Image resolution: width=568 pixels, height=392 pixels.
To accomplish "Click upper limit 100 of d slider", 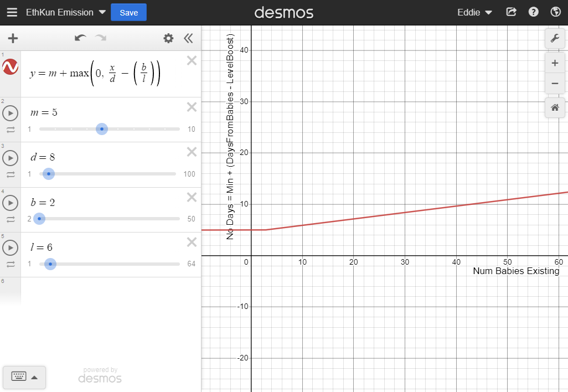I will 189,174.
